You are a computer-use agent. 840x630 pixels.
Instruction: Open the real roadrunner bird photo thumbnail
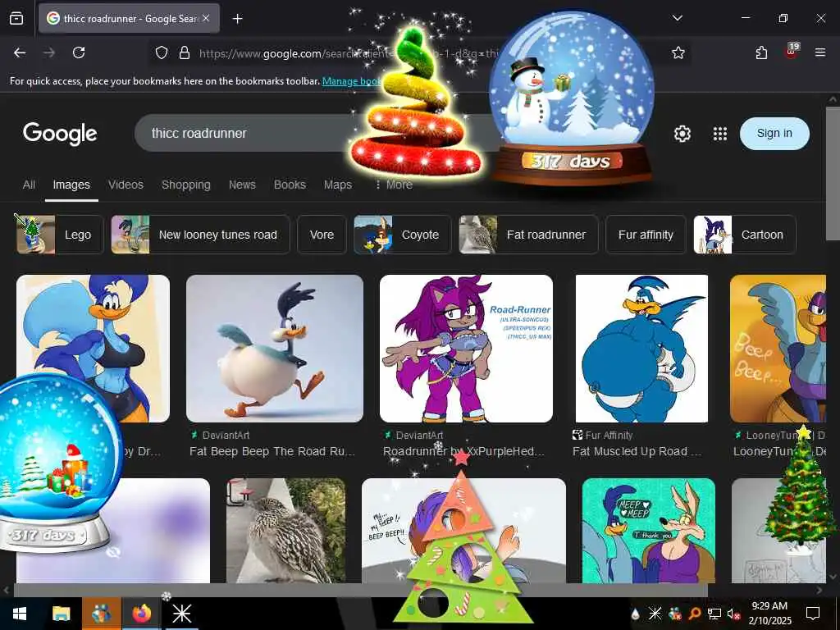(x=285, y=531)
